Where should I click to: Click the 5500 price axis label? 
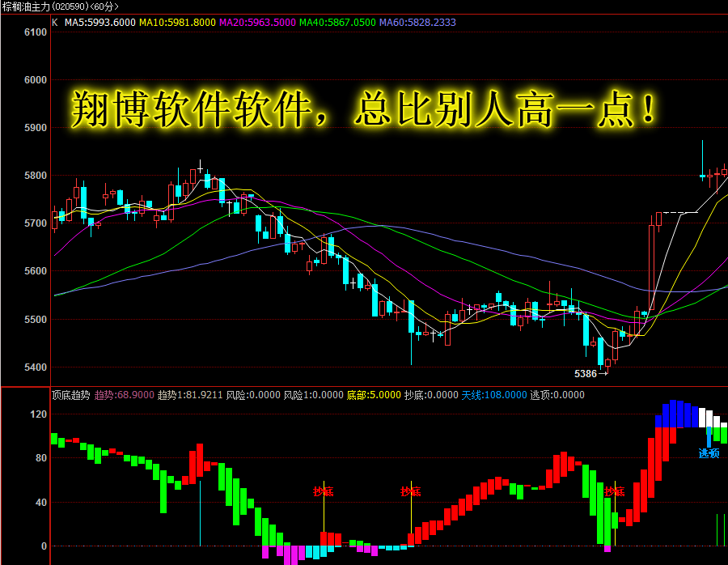[36, 320]
